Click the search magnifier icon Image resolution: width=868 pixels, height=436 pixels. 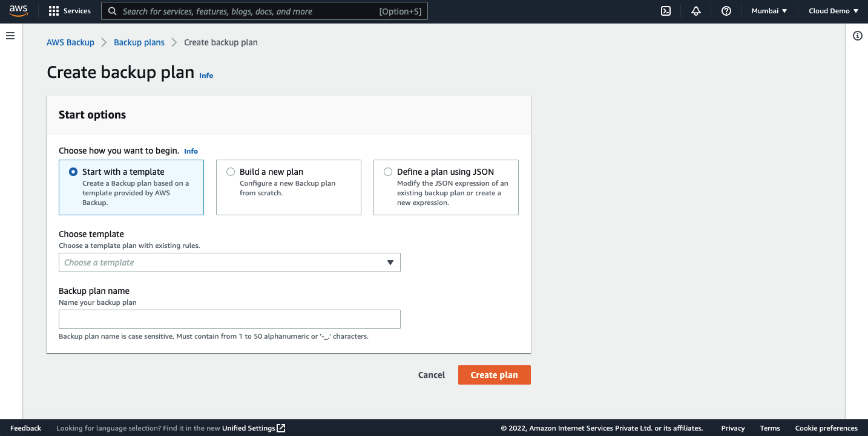click(112, 11)
